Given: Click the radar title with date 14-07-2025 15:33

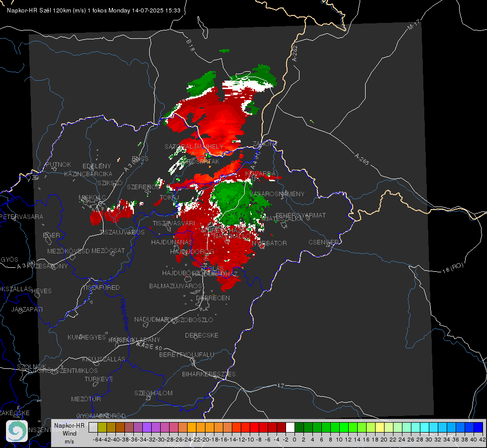Looking at the screenshot, I should tap(94, 10).
